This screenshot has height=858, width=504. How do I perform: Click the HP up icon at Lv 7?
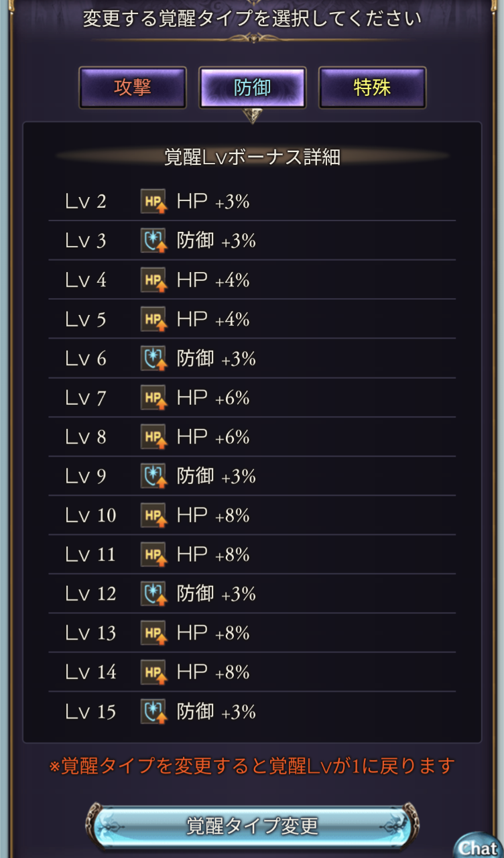coord(153,397)
